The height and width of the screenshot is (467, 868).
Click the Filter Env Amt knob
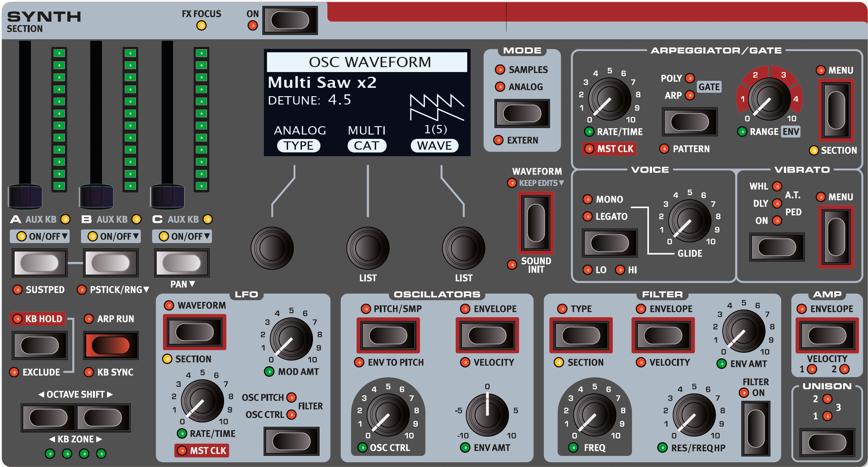click(744, 331)
